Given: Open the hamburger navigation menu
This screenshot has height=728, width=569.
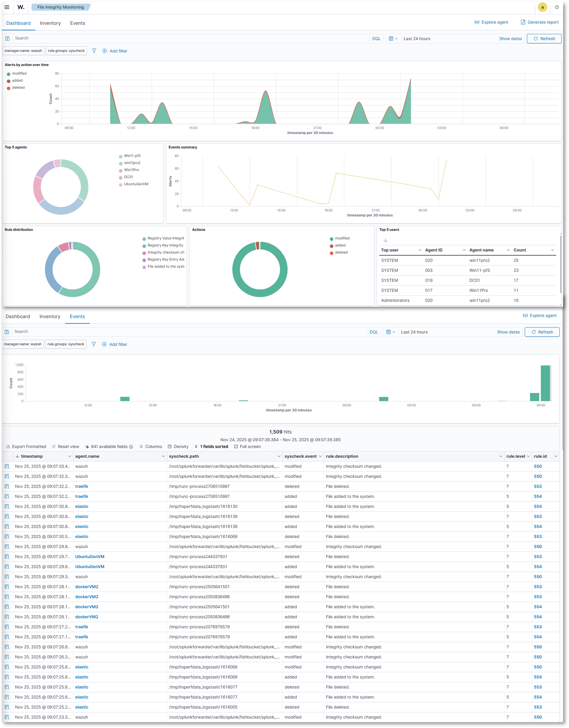Looking at the screenshot, I should coord(7,7).
